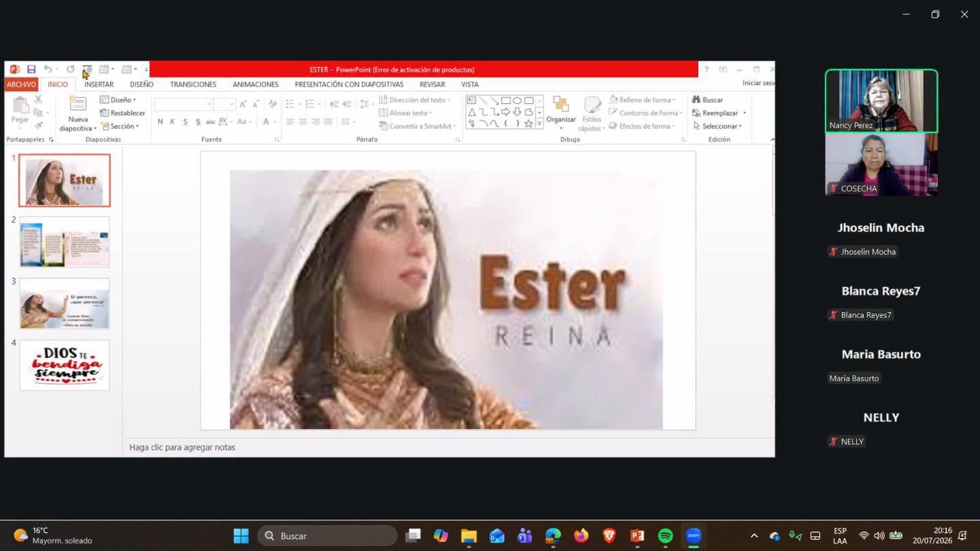Open PowerPoint Help with the question mark
Viewport: 980px width, 551px height.
(706, 69)
